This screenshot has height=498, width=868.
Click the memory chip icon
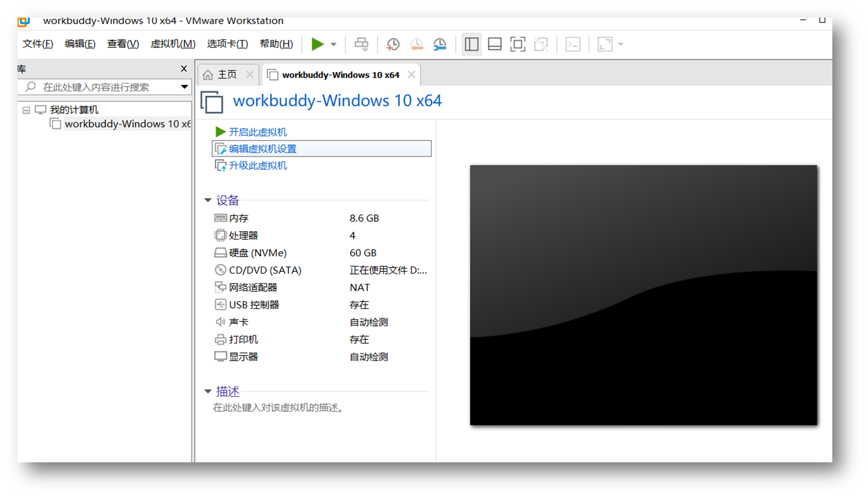tap(221, 218)
